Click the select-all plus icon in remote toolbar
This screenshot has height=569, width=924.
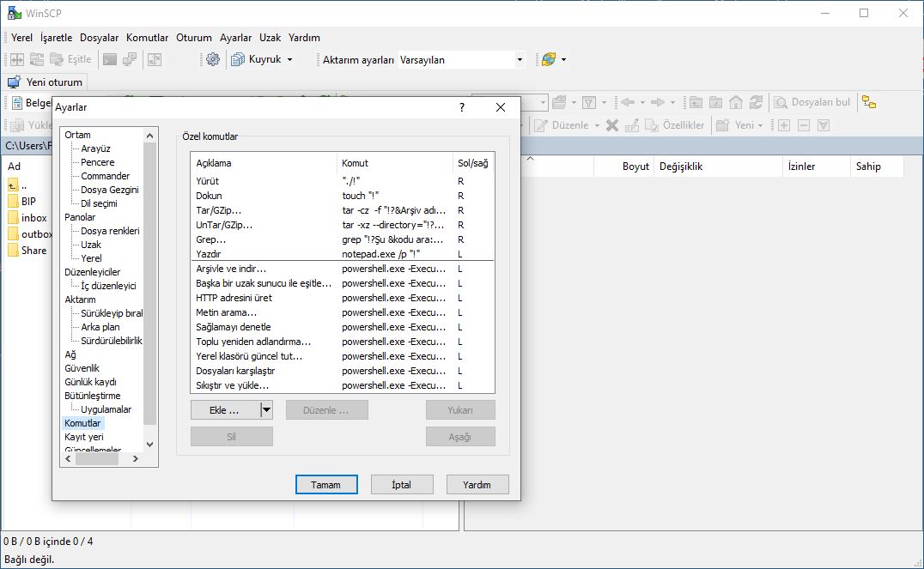tap(784, 125)
